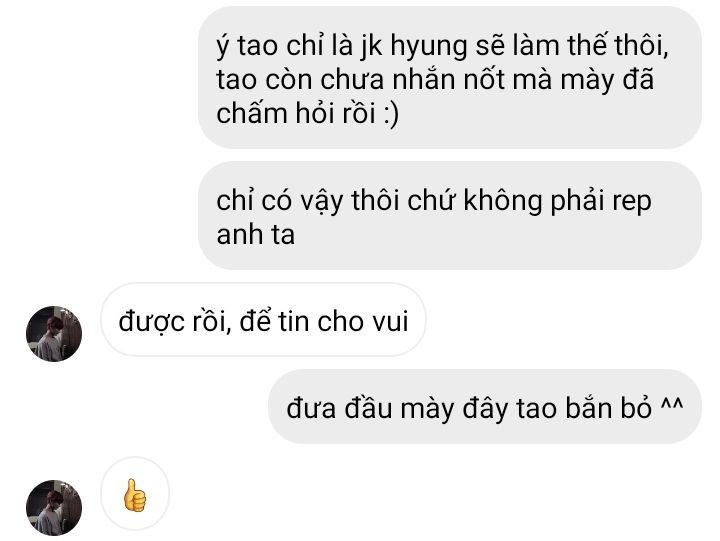Select the "đưa đầu mày đây tao bắn bỏ" bubble
The height and width of the screenshot is (541, 720).
(484, 407)
